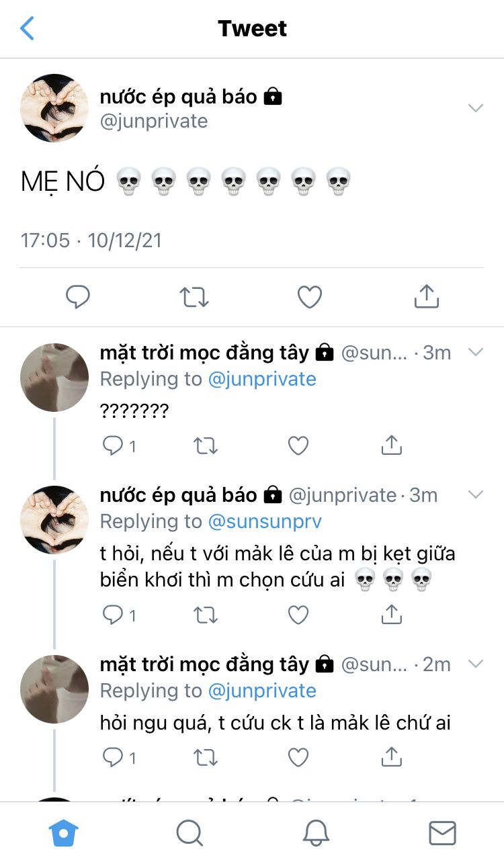Open options chevron on main tweet
504x868 pixels.
476,107
